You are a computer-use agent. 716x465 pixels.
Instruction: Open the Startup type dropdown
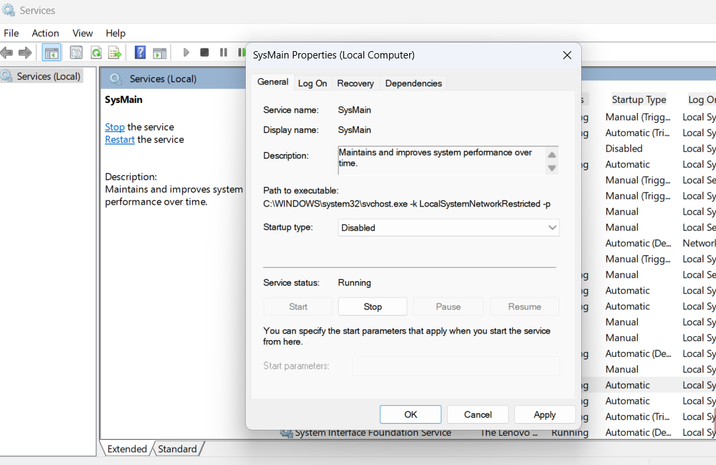tap(448, 228)
